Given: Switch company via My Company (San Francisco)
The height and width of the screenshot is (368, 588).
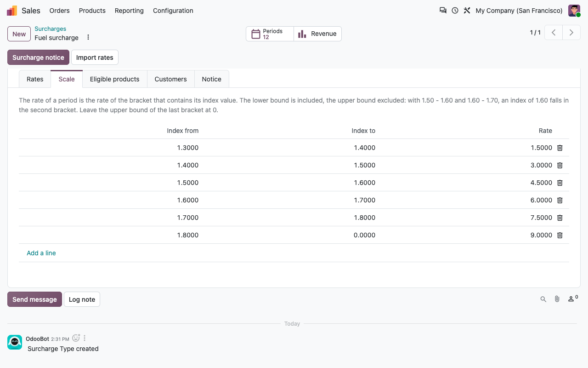Looking at the screenshot, I should 519,11.
